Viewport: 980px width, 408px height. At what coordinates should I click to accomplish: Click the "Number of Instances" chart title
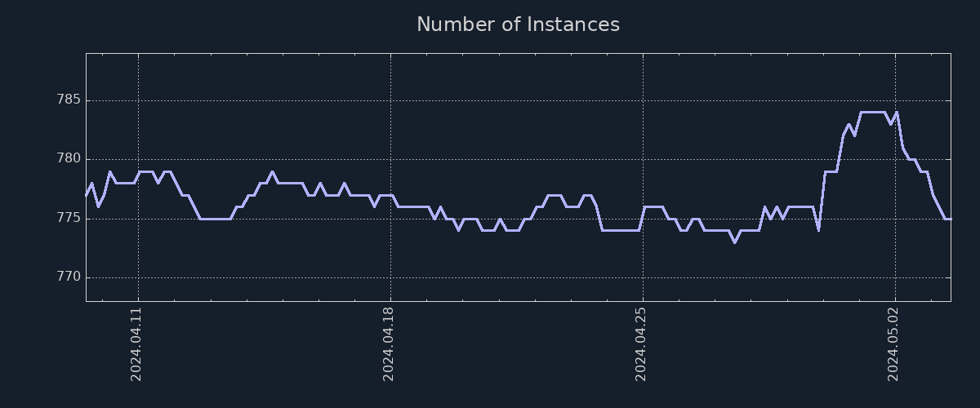[518, 24]
